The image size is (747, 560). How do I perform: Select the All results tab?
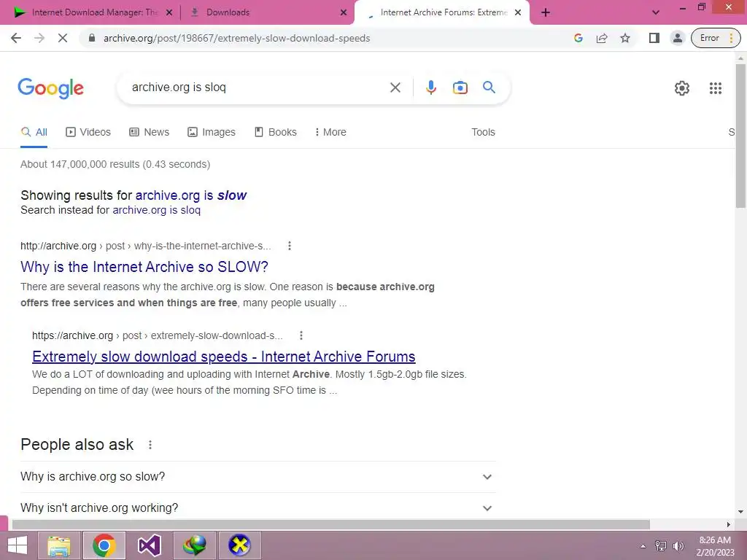coord(34,133)
